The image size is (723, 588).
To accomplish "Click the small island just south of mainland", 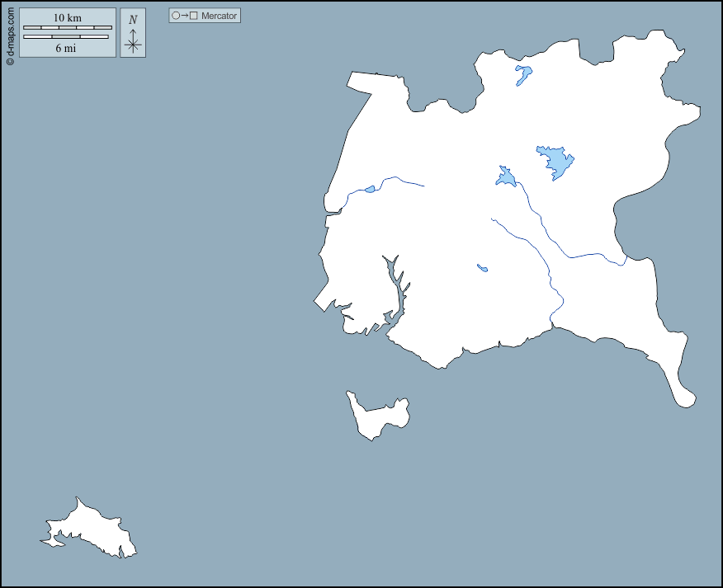I will 378,416.
